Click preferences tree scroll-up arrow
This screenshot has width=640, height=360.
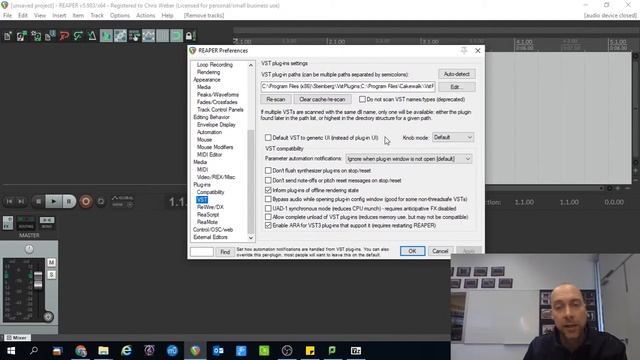point(251,65)
